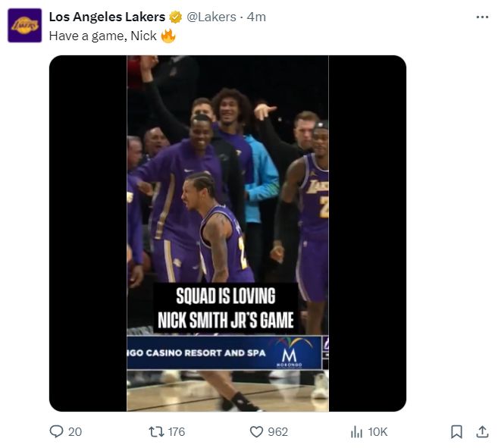This screenshot has width=498, height=448.
Task: Open the three-dot more options menu
Action: pyautogui.click(x=482, y=17)
